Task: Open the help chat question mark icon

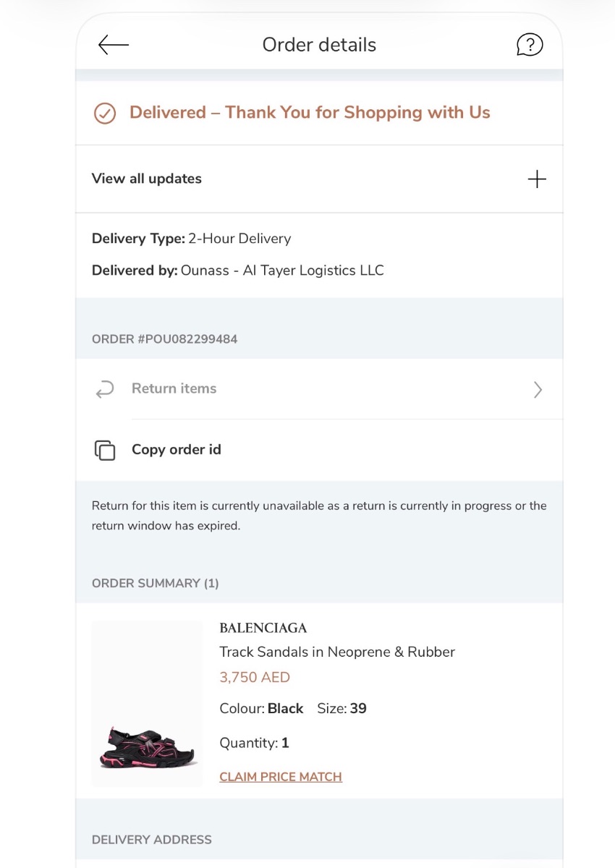Action: pyautogui.click(x=530, y=45)
